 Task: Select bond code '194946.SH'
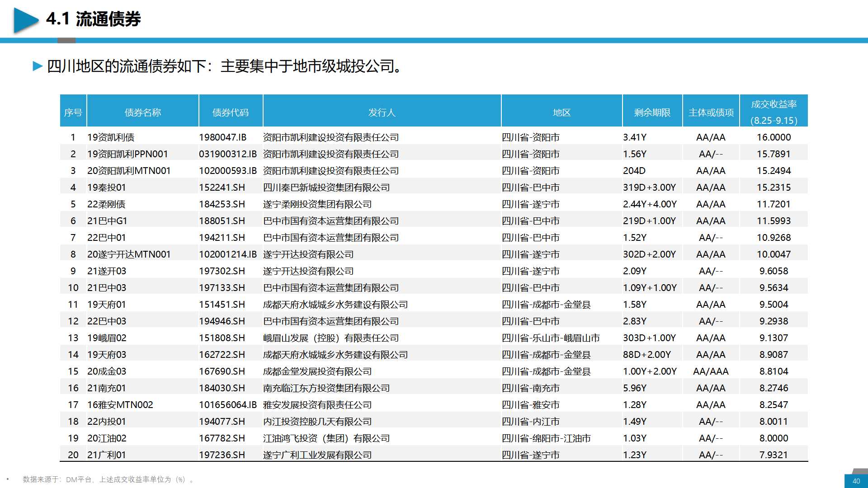tap(222, 321)
